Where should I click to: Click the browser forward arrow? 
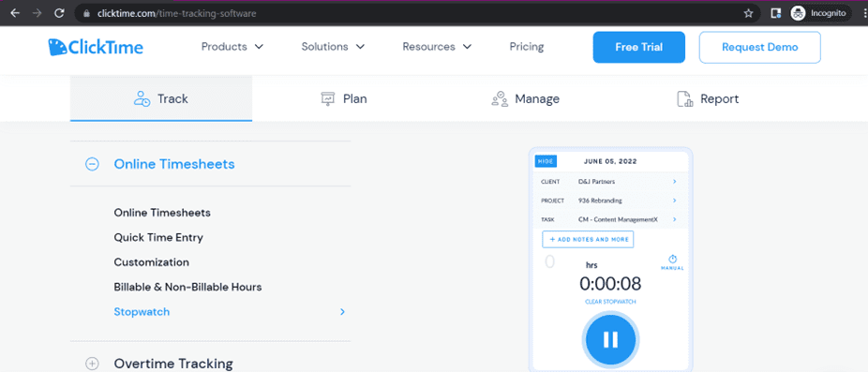click(37, 13)
